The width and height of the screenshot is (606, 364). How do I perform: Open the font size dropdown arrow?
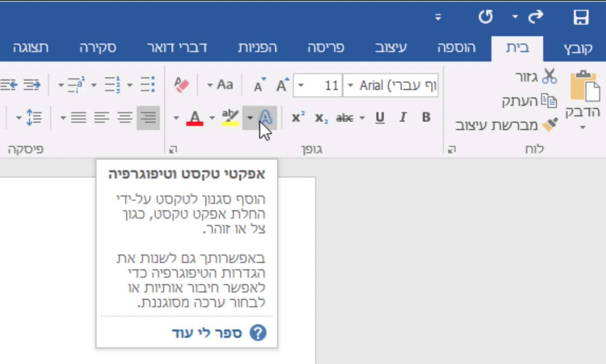[x=301, y=86]
